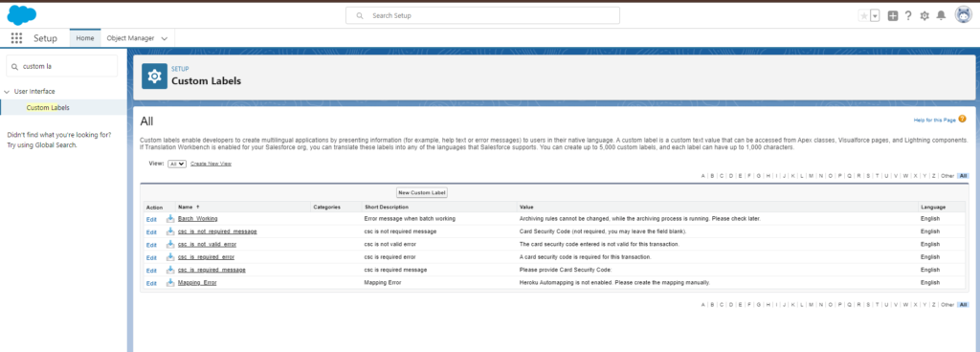Open the Barch_Working label name link
This screenshot has height=352, width=980.
pyautogui.click(x=197, y=218)
